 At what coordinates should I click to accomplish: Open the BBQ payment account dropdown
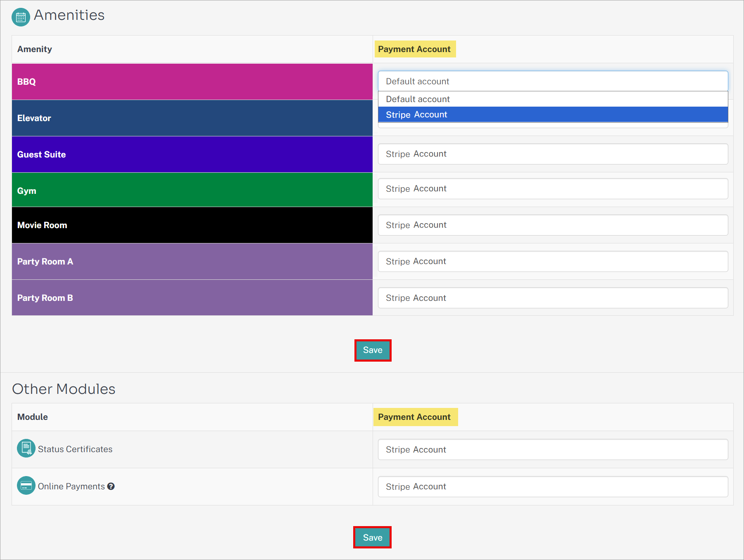point(553,81)
